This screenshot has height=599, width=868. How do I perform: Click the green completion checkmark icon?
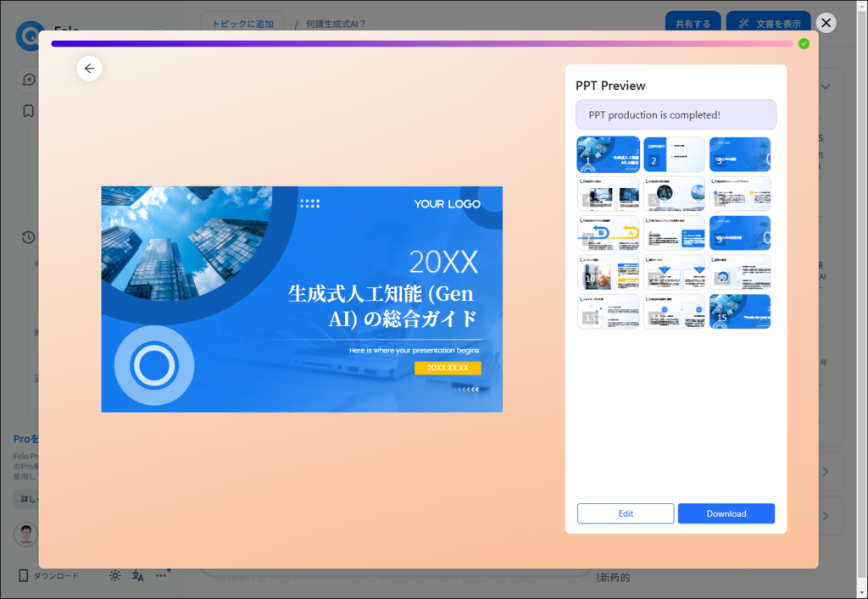pyautogui.click(x=804, y=44)
